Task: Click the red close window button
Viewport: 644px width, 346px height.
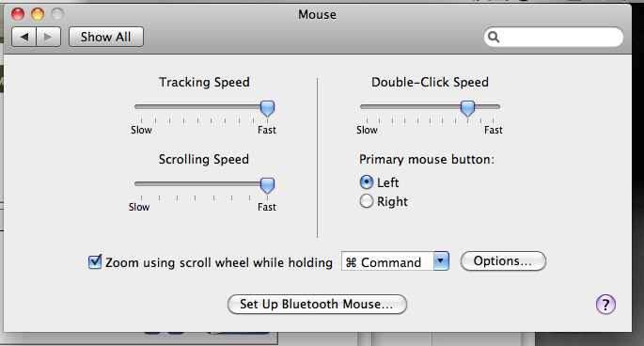Action: click(x=18, y=14)
